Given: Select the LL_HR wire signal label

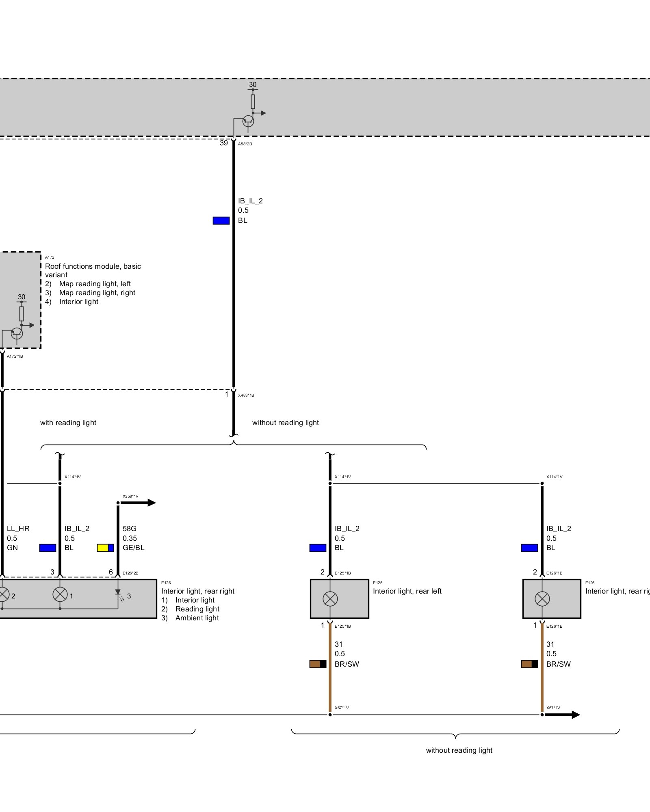Looking at the screenshot, I should click(18, 529).
